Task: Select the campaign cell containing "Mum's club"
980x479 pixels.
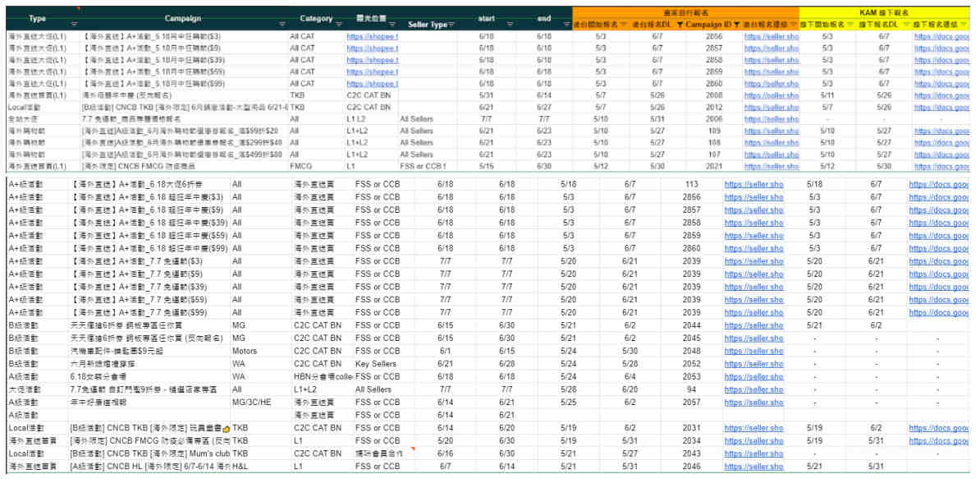Action: (149, 454)
